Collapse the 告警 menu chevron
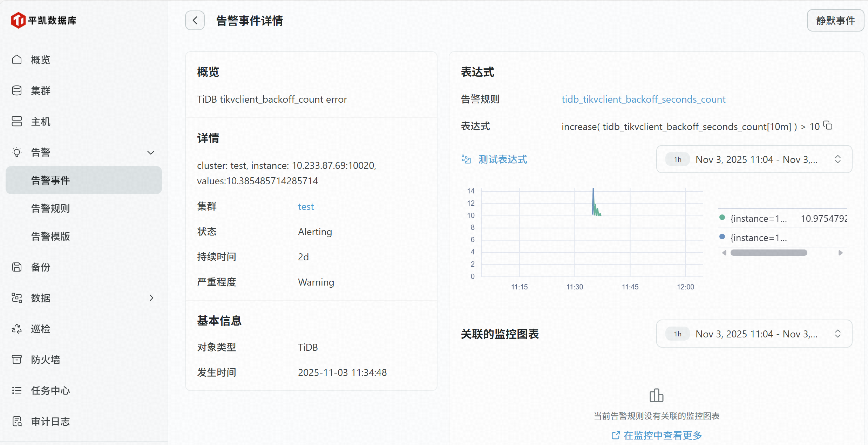 pos(151,152)
